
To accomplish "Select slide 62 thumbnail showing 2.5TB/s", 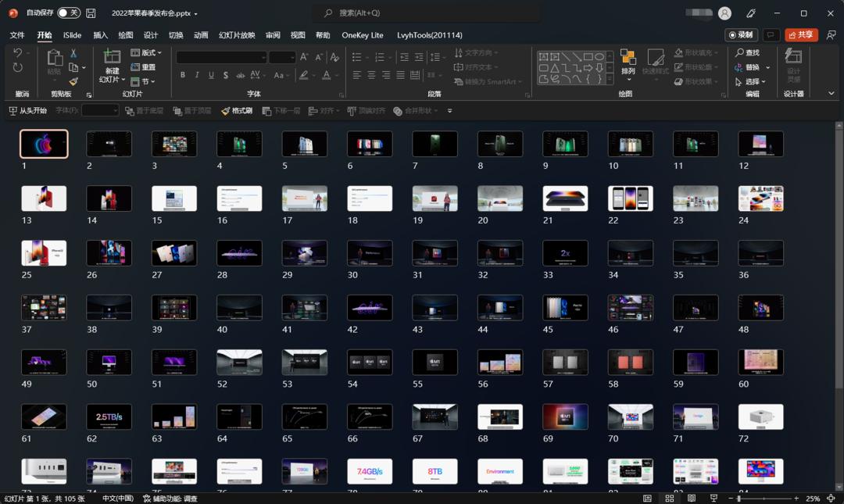I will pos(109,417).
